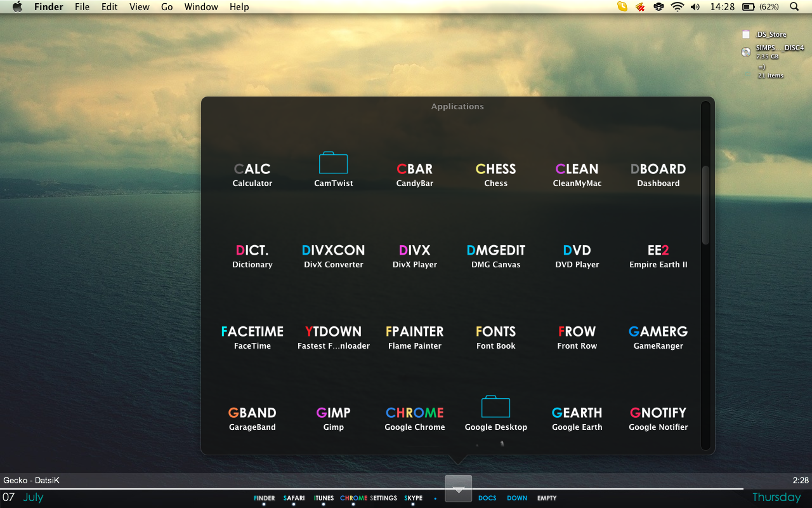Open the DOCS stack in the dock
Screen dimensions: 812x508
pyautogui.click(x=487, y=498)
